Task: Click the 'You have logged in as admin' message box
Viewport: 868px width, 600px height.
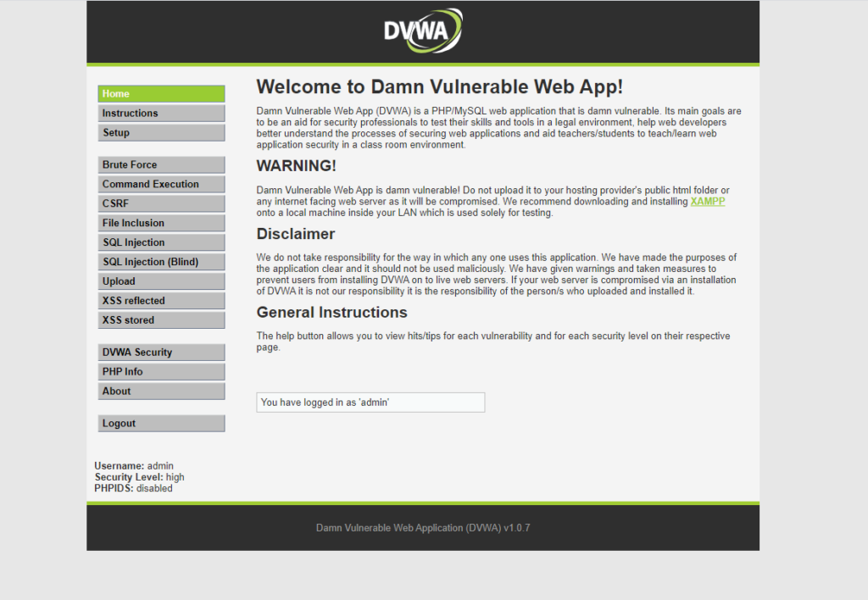Action: coord(370,403)
